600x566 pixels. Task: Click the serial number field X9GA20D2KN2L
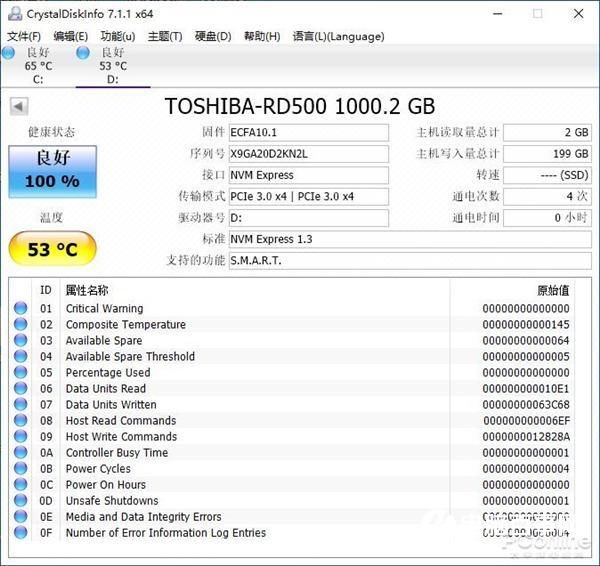[x=309, y=154]
